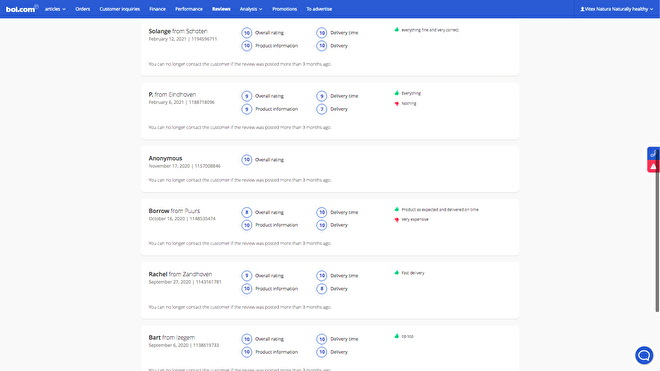This screenshot has height=371, width=660.
Task: Click the red warning triangle side tab
Action: (x=653, y=166)
